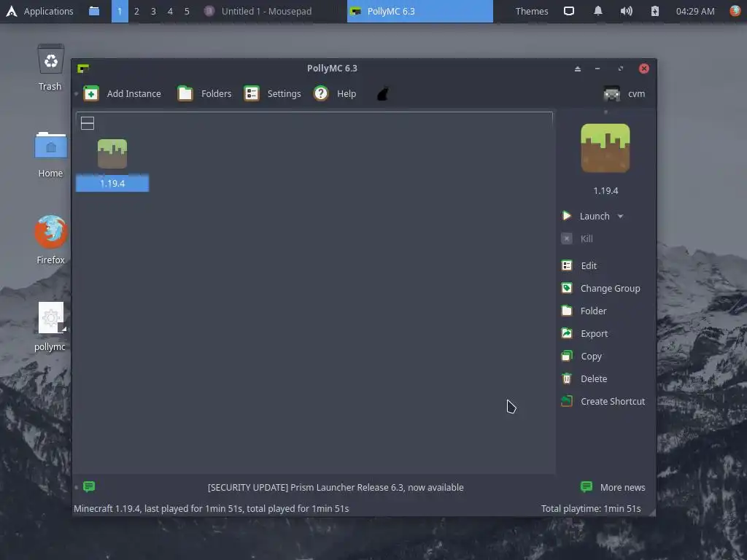The height and width of the screenshot is (560, 747).
Task: Switch to workspace 5
Action: click(187, 11)
